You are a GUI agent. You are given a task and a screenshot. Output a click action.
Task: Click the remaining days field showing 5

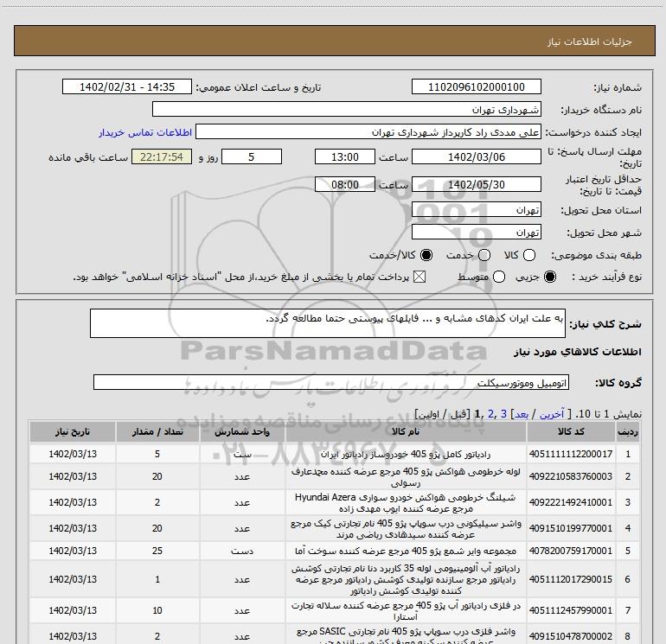point(252,156)
